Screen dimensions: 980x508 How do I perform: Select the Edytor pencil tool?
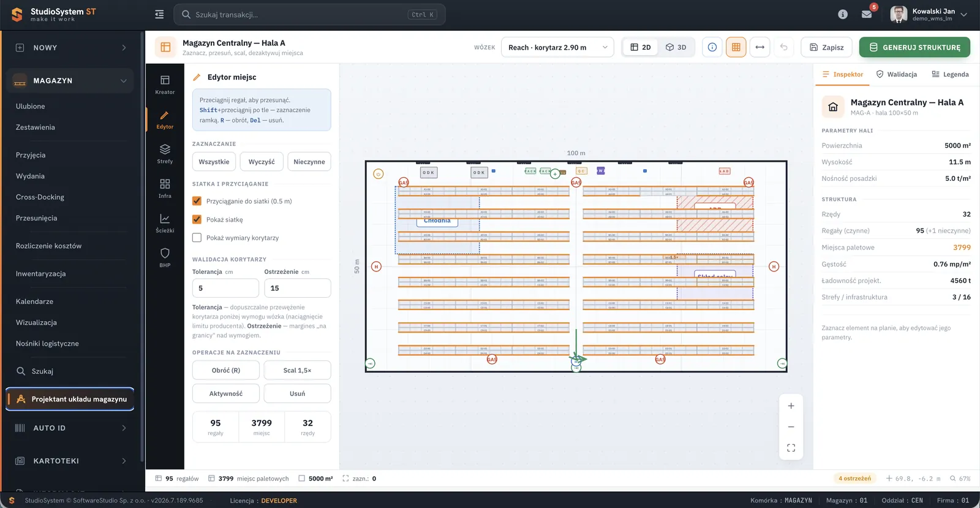point(165,119)
